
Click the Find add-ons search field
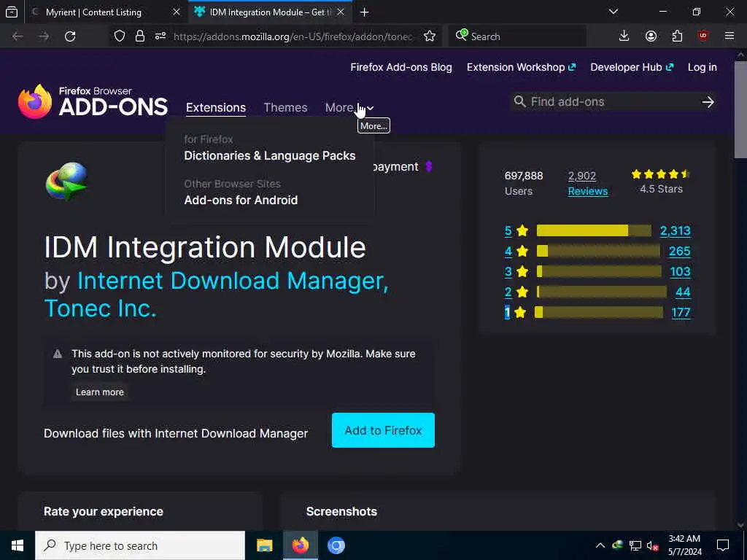(612, 102)
